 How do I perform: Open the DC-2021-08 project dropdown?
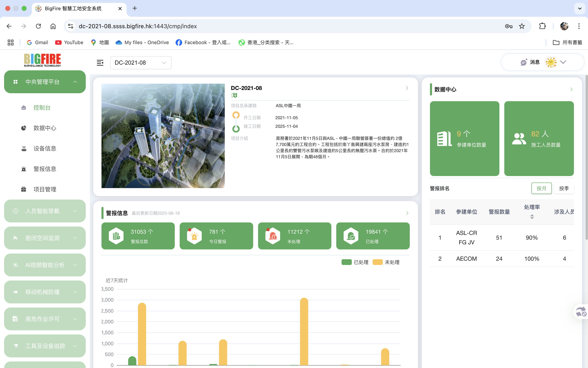[141, 63]
